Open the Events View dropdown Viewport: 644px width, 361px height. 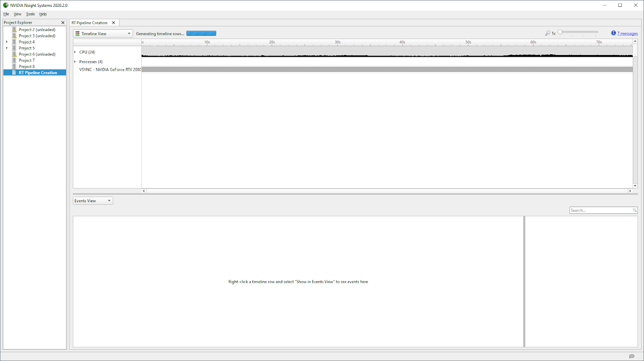tap(93, 201)
